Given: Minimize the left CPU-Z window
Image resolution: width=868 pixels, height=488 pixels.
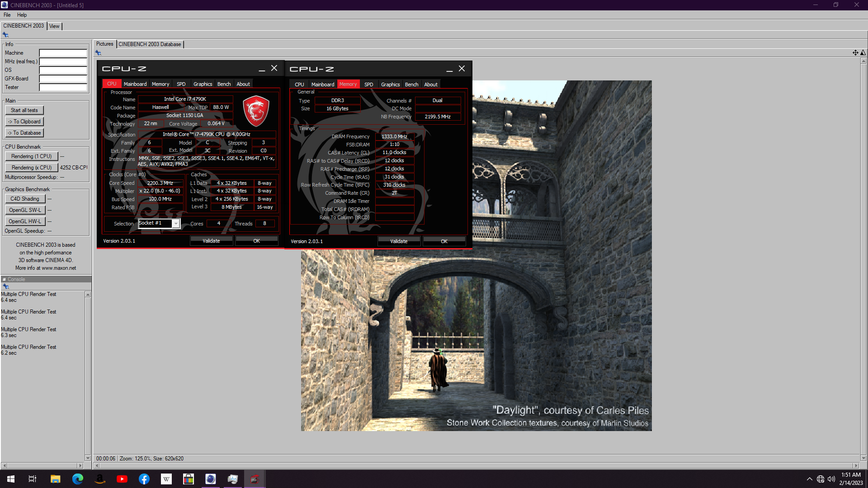Looking at the screenshot, I should click(x=262, y=69).
